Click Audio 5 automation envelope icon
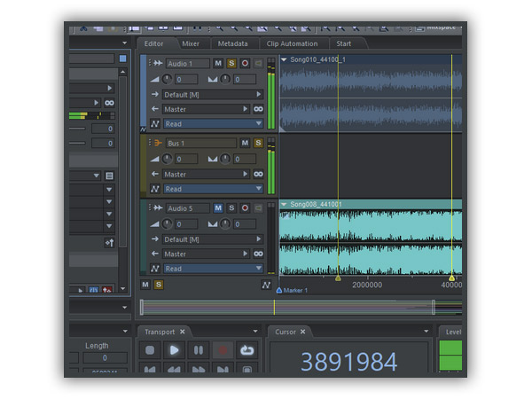The width and height of the screenshot is (532, 399). 155,269
